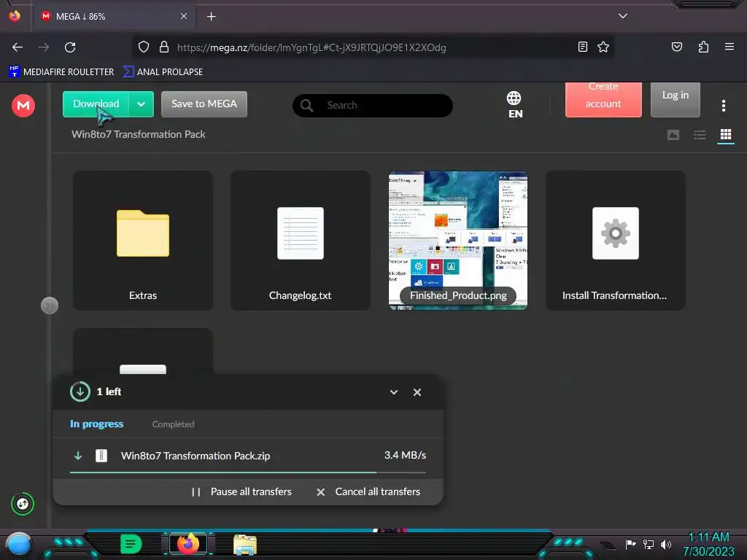This screenshot has height=560, width=747.
Task: Click the Log in button
Action: coord(675,99)
